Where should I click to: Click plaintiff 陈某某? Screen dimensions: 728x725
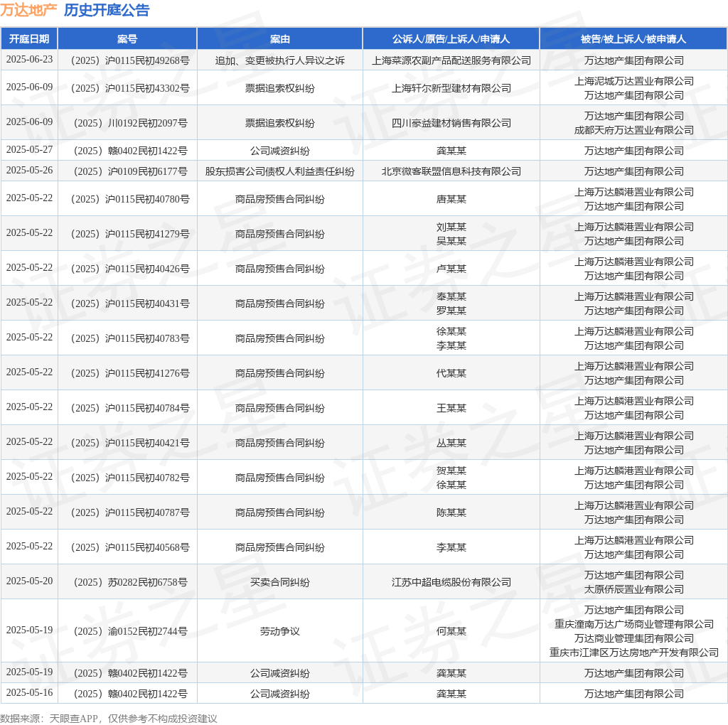click(x=451, y=512)
